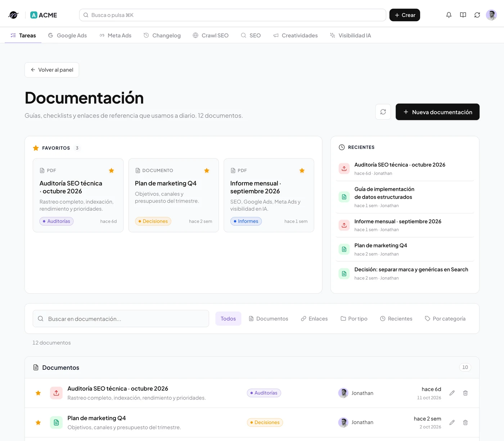
Task: Delete the Auditoría SEO técnica document row
Action: click(x=465, y=393)
